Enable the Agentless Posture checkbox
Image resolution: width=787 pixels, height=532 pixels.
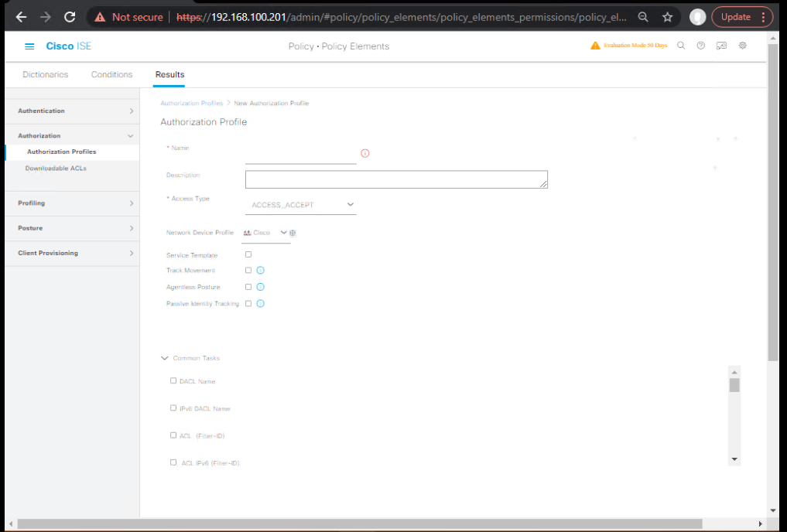[248, 287]
